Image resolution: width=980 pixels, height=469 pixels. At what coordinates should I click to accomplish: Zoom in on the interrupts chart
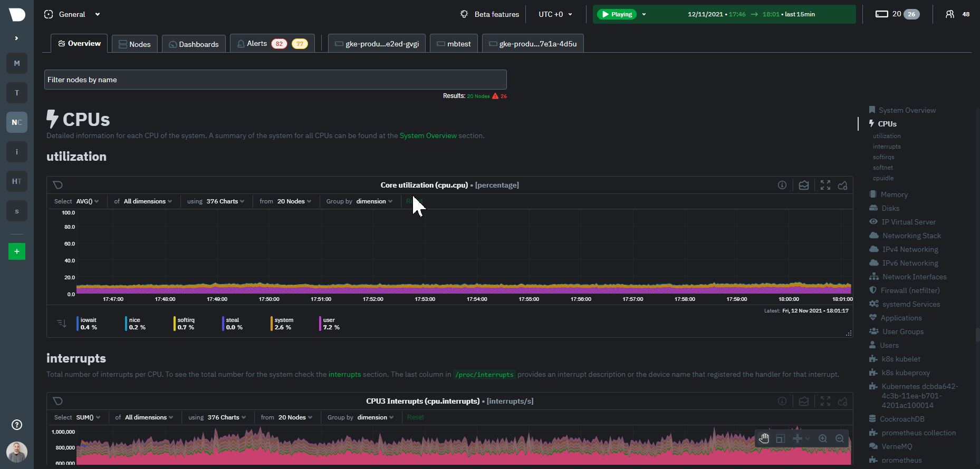823,438
